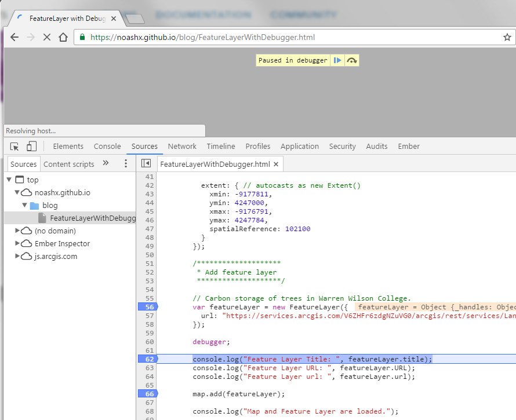Hide the file navigator pane
The height and width of the screenshot is (420, 516).
coord(146,163)
